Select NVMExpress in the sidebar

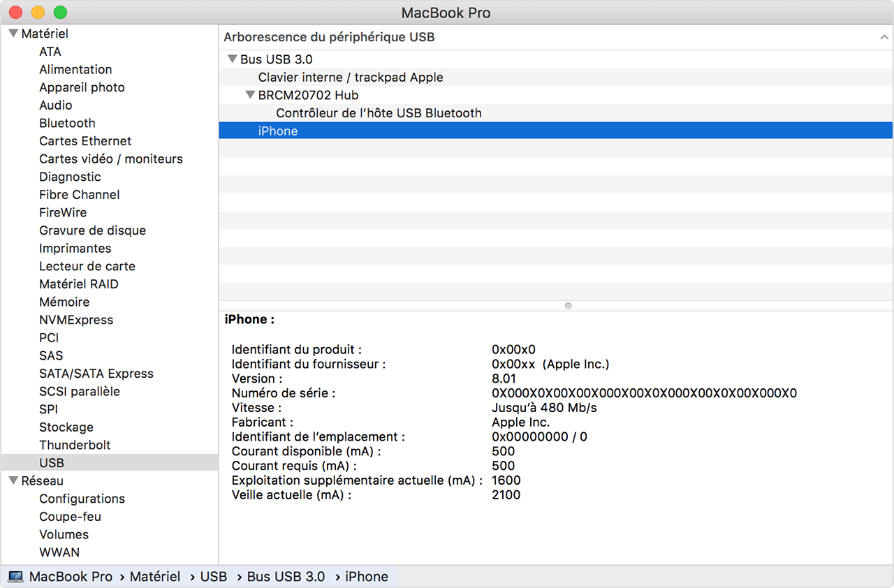76,320
